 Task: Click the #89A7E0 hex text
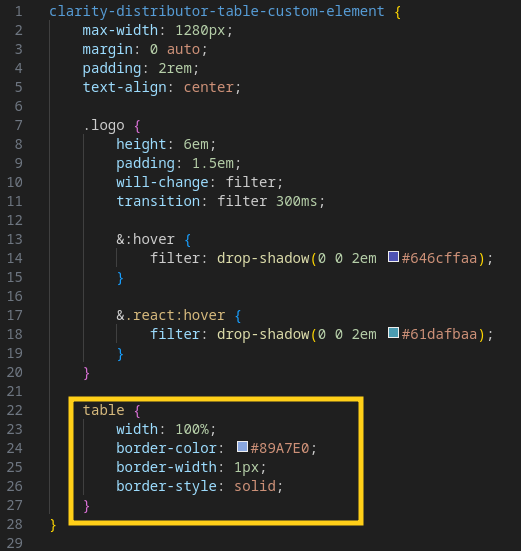pyautogui.click(x=280, y=448)
